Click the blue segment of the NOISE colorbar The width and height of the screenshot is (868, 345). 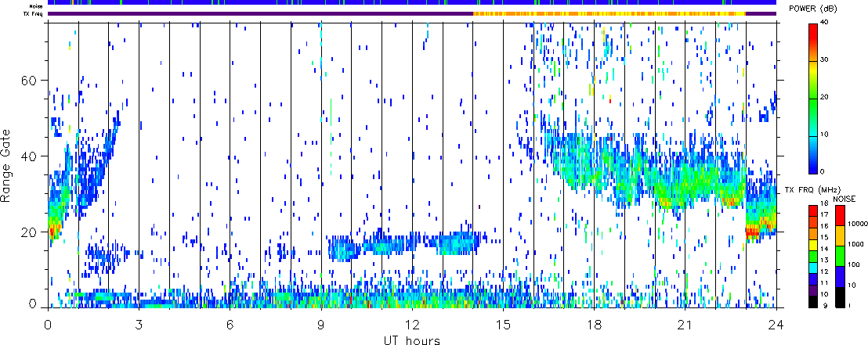[x=840, y=276]
